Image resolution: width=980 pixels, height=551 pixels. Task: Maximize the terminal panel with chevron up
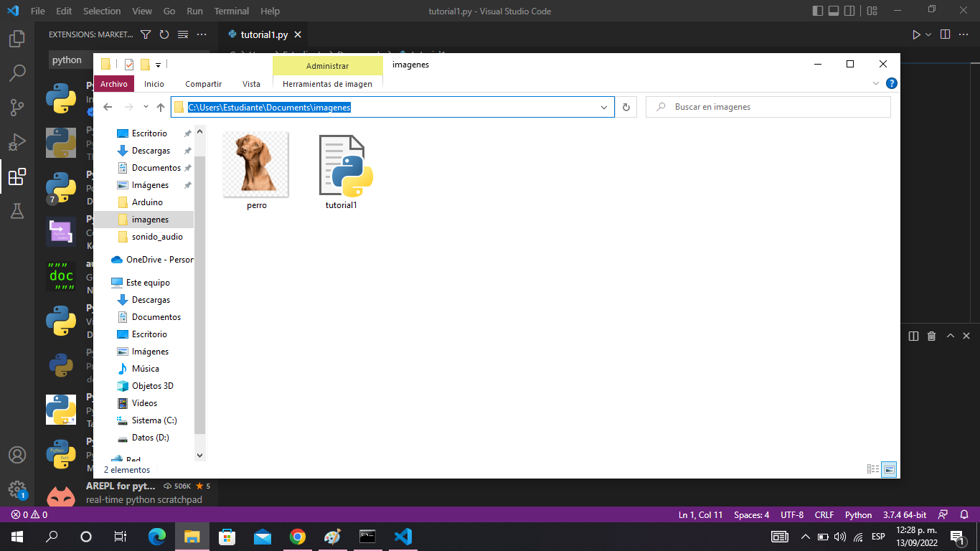(951, 336)
